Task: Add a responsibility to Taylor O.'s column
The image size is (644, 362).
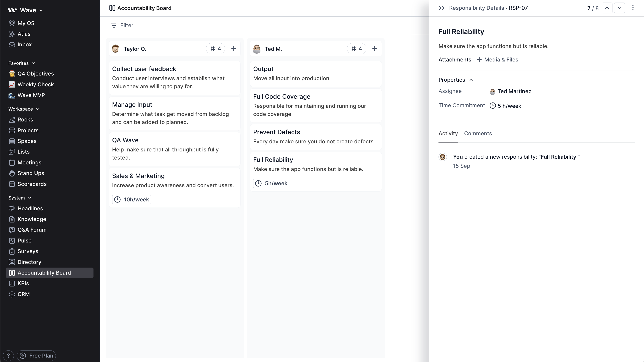Action: 233,49
